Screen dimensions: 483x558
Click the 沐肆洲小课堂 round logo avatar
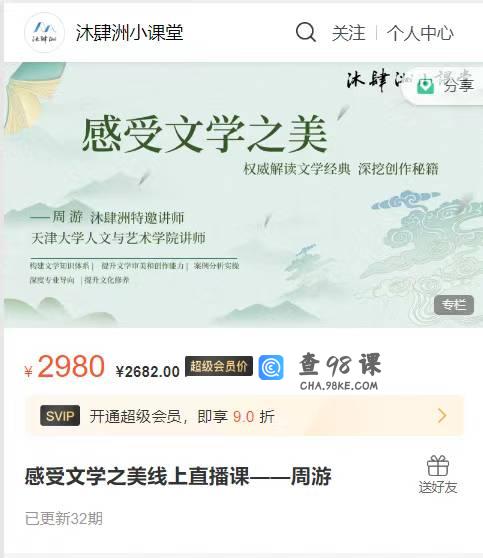tap(44, 32)
